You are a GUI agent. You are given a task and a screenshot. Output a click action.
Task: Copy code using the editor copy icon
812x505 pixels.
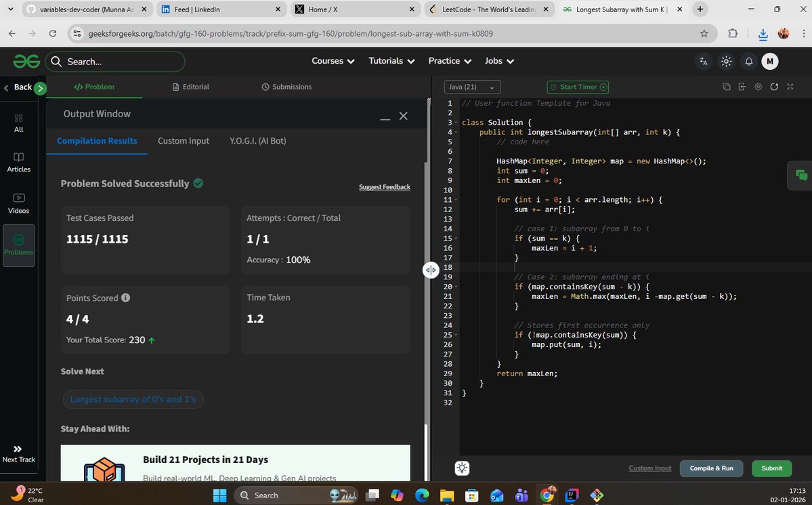click(x=726, y=87)
